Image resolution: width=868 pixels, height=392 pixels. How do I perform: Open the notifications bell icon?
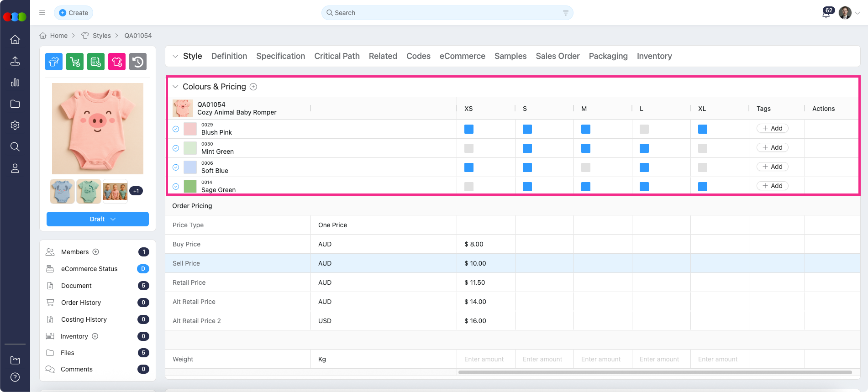pos(826,14)
